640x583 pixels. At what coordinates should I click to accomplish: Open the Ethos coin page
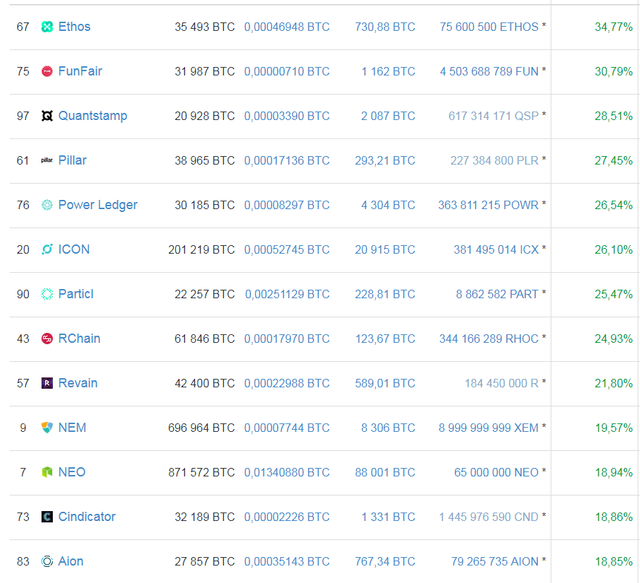[x=74, y=27]
